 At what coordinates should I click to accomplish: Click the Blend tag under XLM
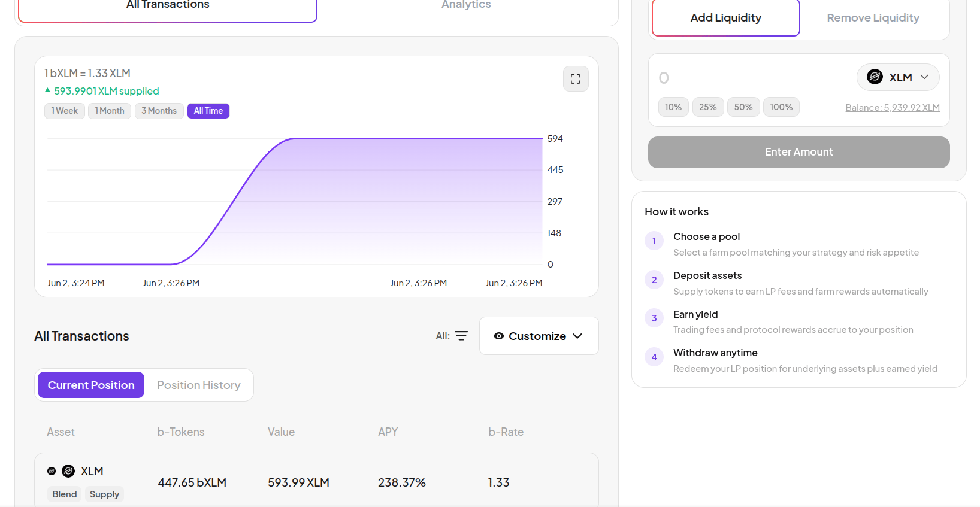click(65, 494)
